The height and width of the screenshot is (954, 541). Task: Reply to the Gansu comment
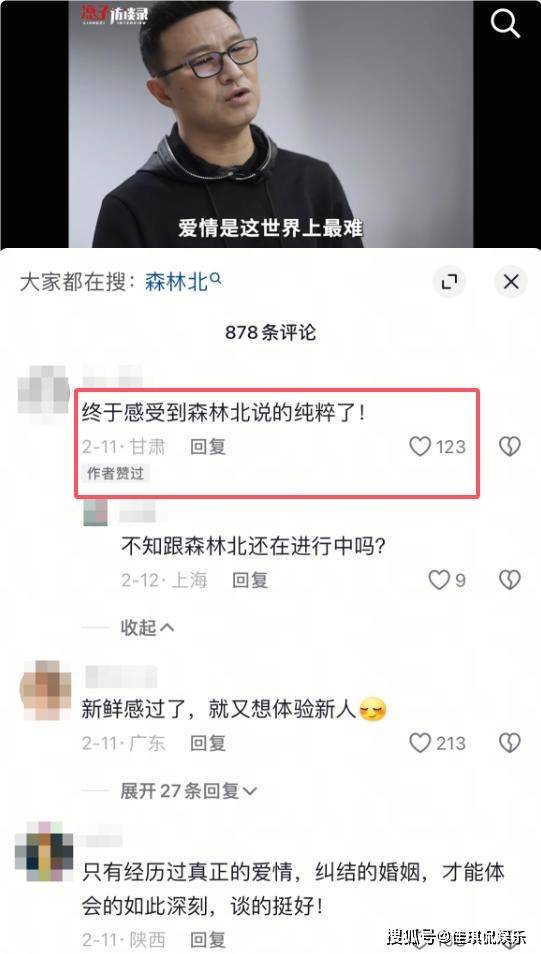(208, 447)
